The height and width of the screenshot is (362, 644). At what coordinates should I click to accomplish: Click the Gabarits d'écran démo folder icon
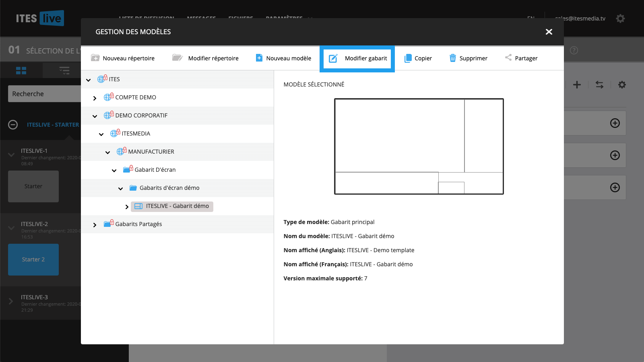coord(133,188)
